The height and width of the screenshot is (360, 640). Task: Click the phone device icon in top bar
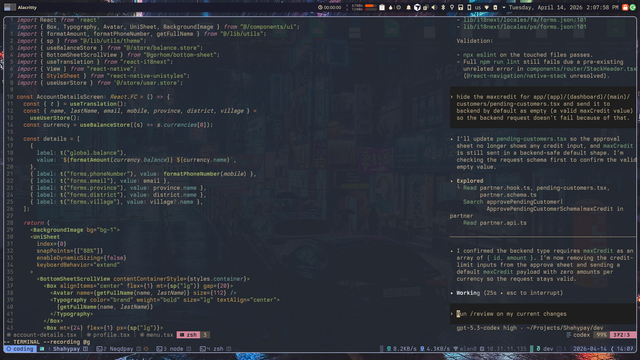[x=469, y=7]
